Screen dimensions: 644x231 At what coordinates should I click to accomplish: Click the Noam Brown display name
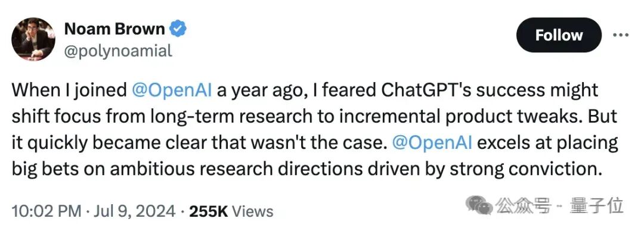pyautogui.click(x=114, y=29)
